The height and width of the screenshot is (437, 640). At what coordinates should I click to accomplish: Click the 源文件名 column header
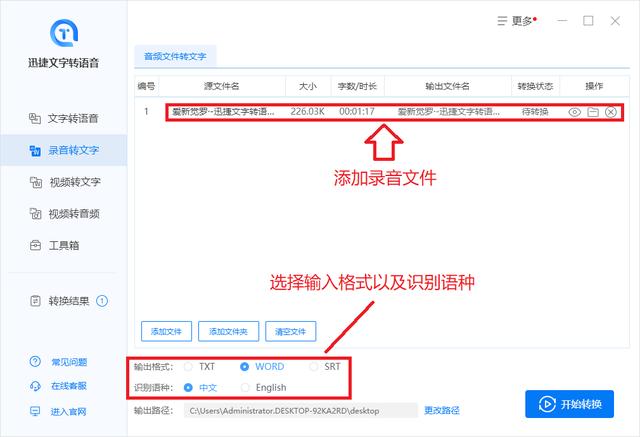click(222, 86)
